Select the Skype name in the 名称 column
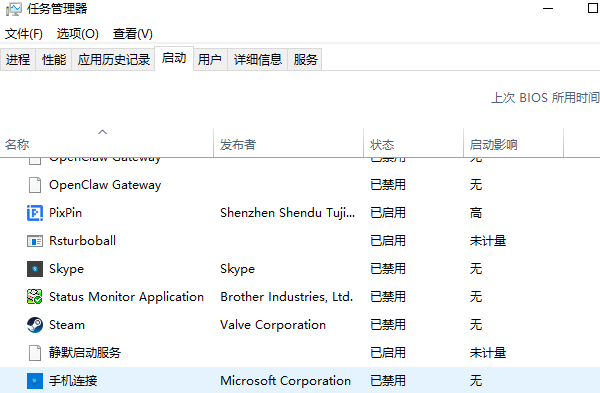Screen dimensions: 600x393 pyautogui.click(x=67, y=269)
